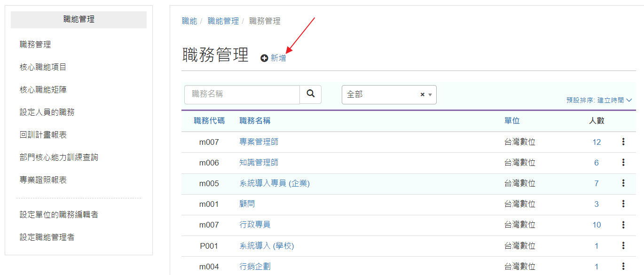Open the three-dot menu for 系統導入 (學校)

click(623, 245)
